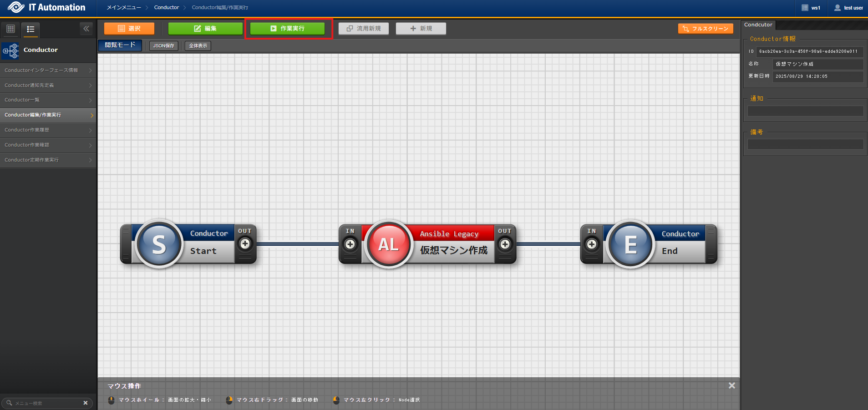Enter fullscreen with フルスクリーン button
This screenshot has width=868, height=410.
point(706,29)
